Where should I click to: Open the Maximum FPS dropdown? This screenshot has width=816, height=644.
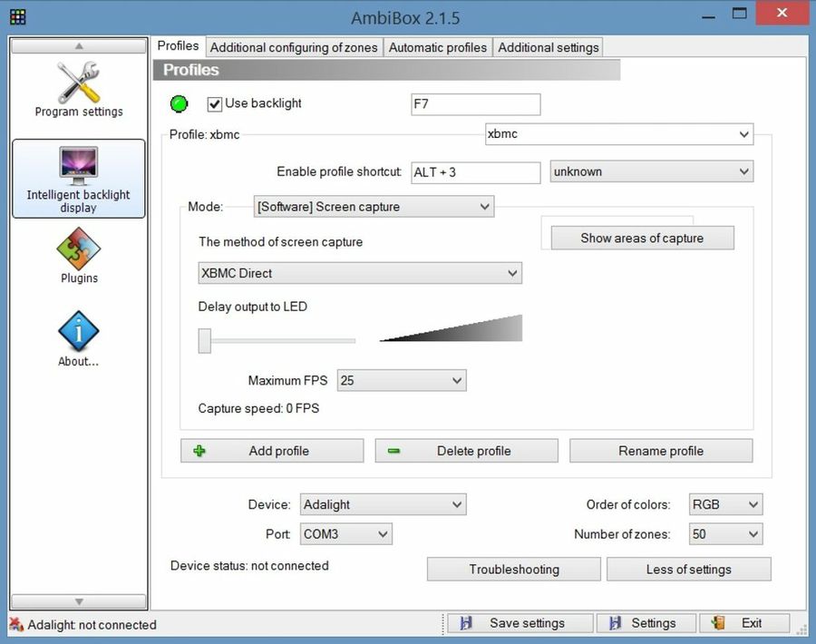tap(402, 381)
